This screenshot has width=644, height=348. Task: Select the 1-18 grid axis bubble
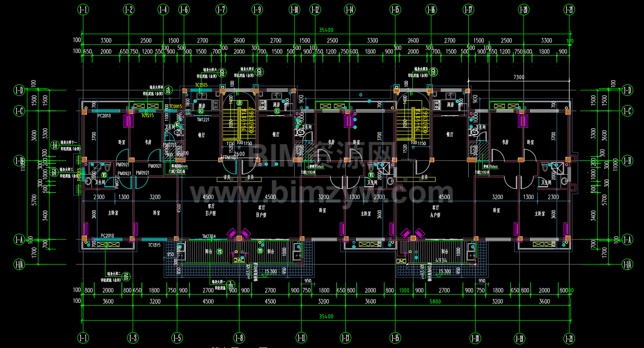tap(475, 338)
